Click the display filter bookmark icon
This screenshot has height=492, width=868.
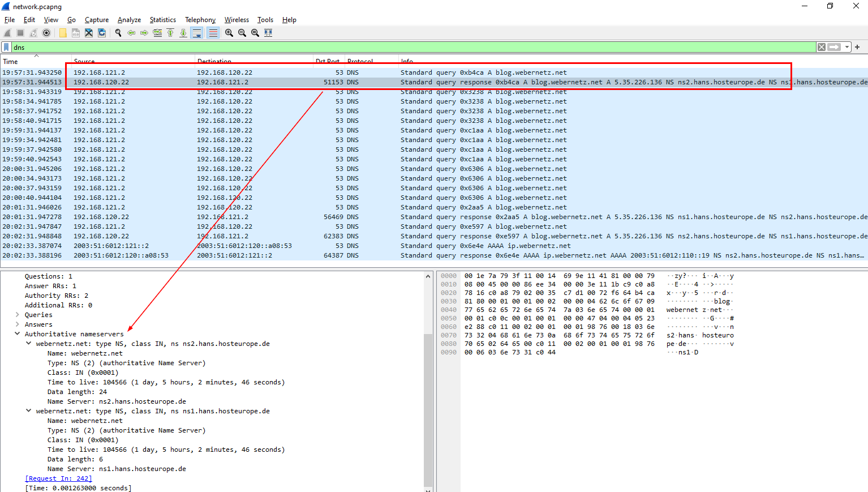(x=6, y=47)
